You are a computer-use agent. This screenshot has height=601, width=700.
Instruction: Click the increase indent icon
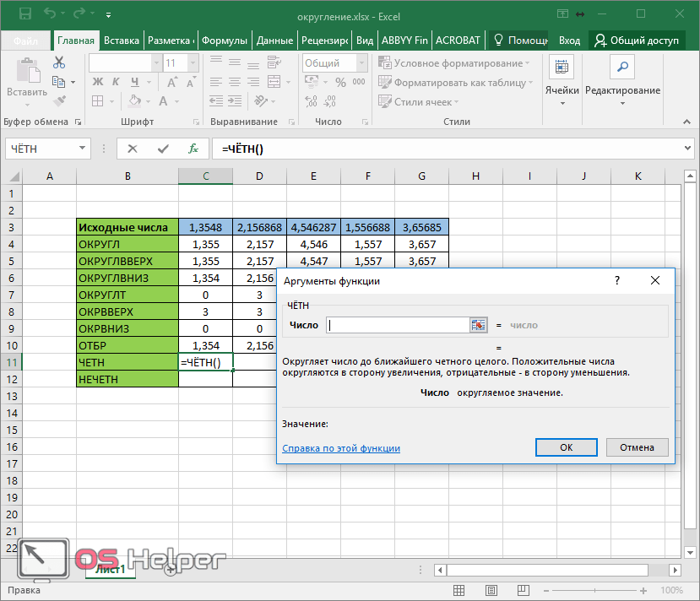point(235,101)
